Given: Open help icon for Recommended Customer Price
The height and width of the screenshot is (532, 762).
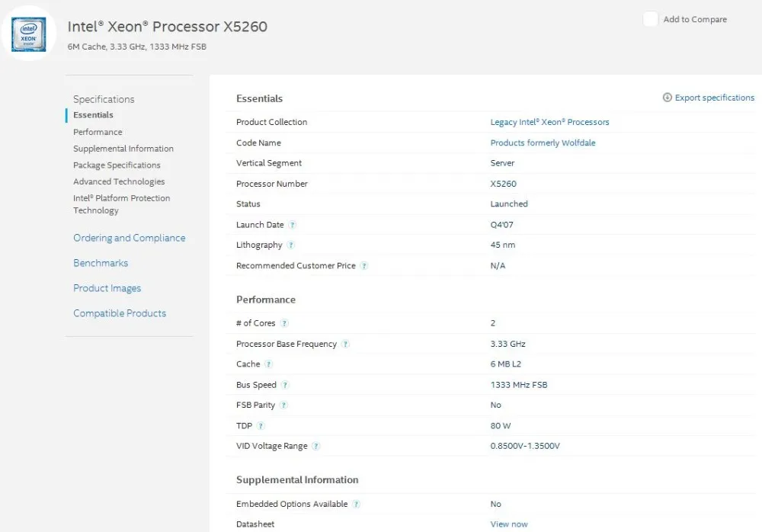Looking at the screenshot, I should coord(364,265).
